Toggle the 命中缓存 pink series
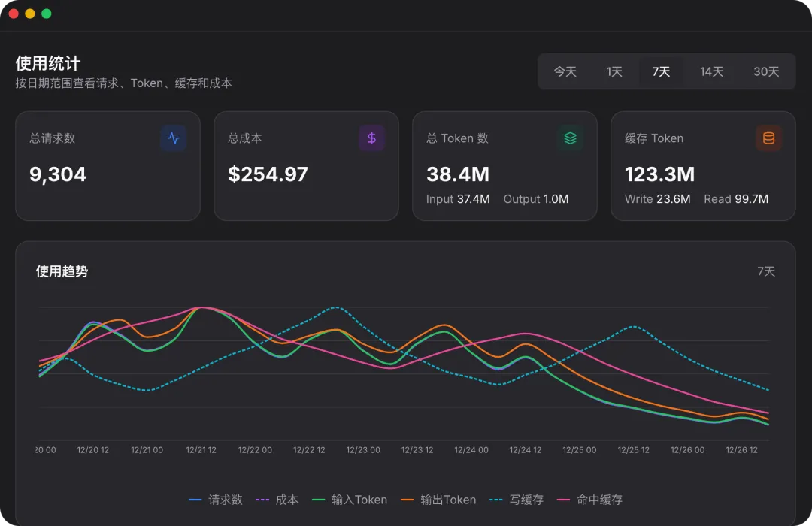812x526 pixels. (x=589, y=500)
